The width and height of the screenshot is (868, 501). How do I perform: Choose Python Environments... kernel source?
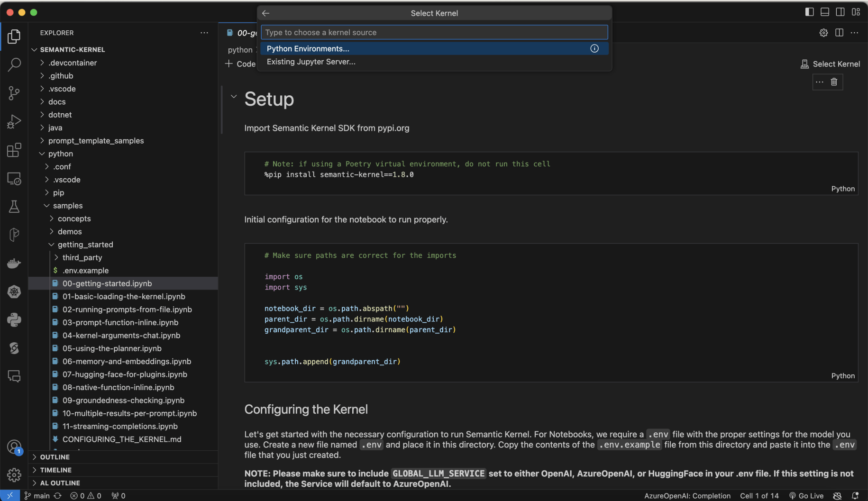click(x=308, y=49)
